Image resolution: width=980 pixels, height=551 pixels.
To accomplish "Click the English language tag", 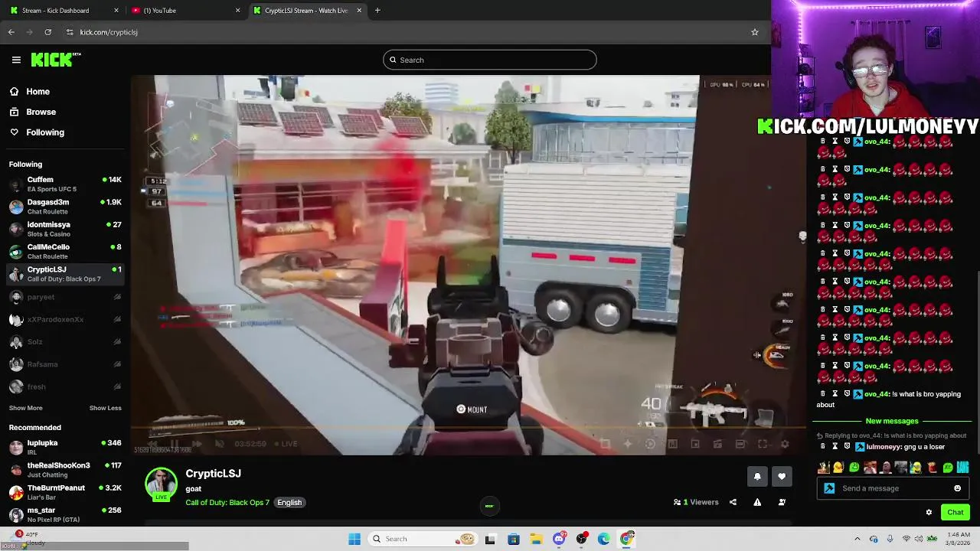I will click(289, 503).
